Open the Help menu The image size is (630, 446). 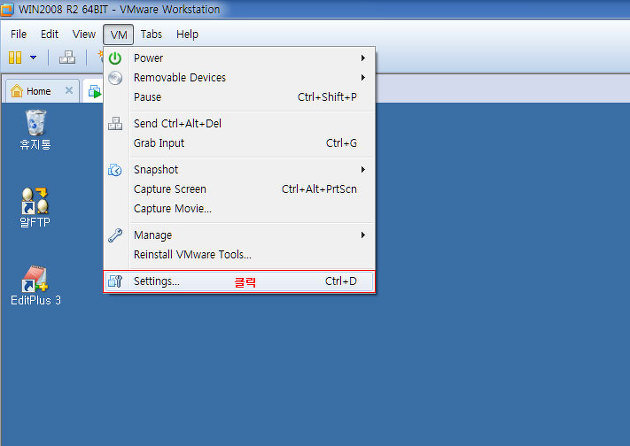click(x=187, y=34)
